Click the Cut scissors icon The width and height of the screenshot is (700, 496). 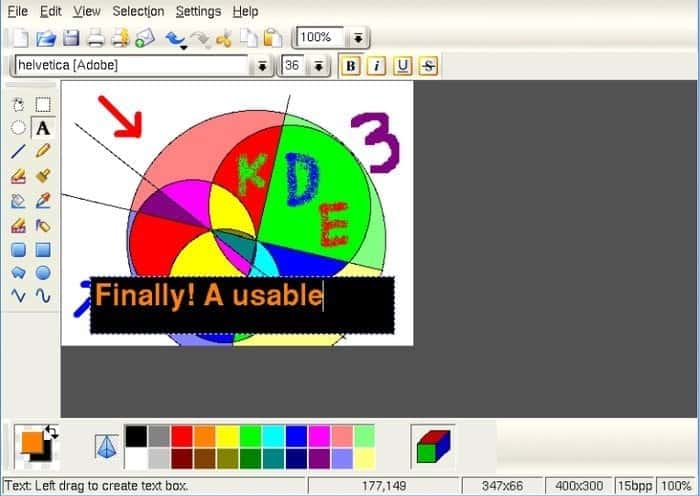pos(224,38)
